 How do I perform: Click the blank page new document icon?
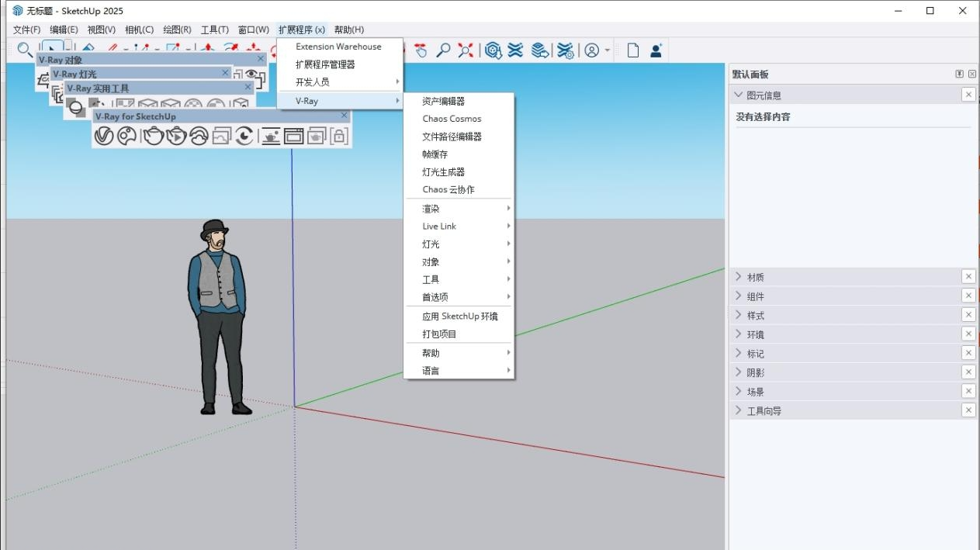(633, 50)
